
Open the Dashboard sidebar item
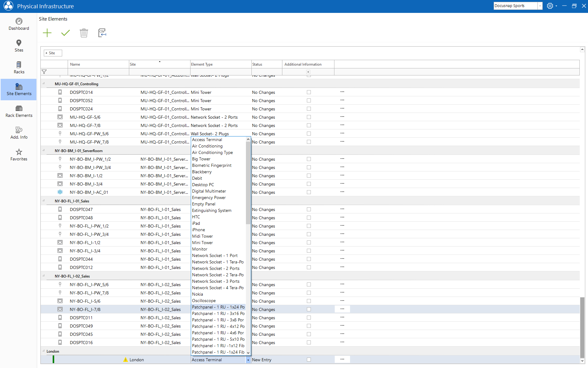[x=19, y=24]
